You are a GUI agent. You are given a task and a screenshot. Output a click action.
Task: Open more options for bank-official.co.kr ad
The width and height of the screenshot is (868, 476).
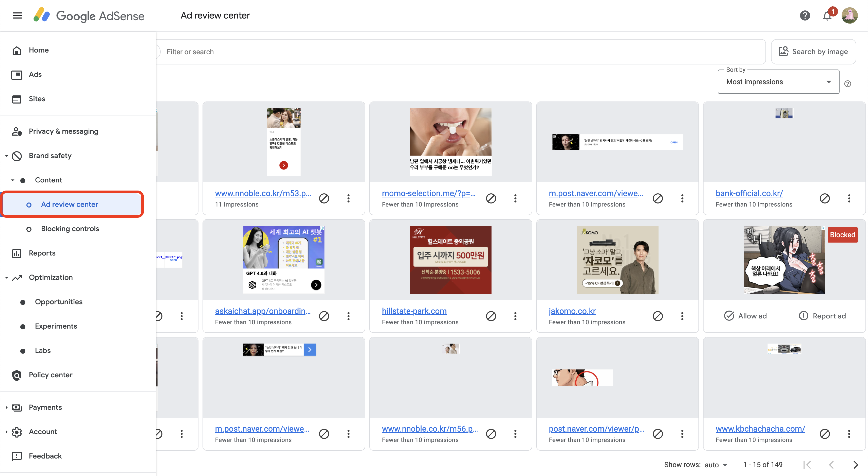[849, 198]
